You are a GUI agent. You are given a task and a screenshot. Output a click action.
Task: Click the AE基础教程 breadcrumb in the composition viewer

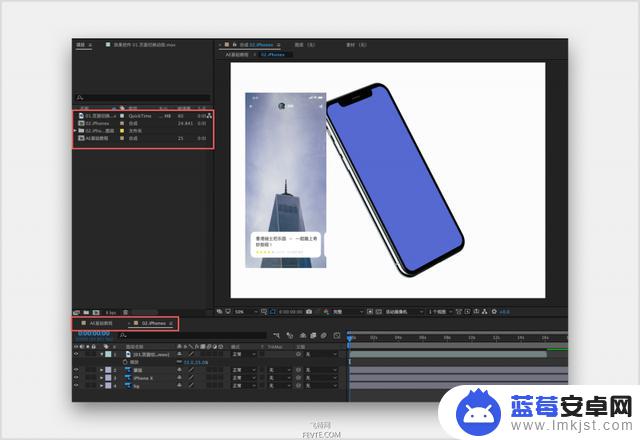tap(237, 54)
